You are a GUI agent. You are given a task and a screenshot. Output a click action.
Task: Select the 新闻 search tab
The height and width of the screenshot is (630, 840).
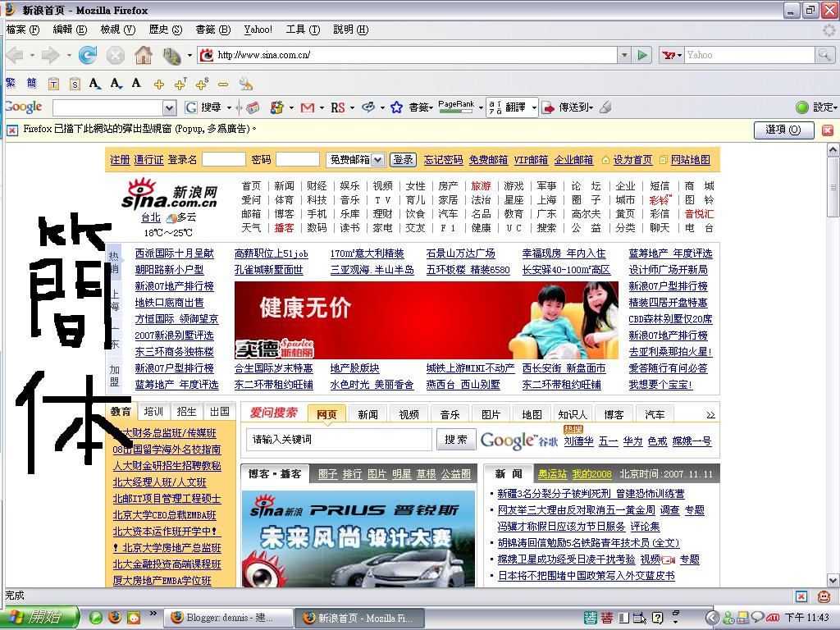coord(368,414)
